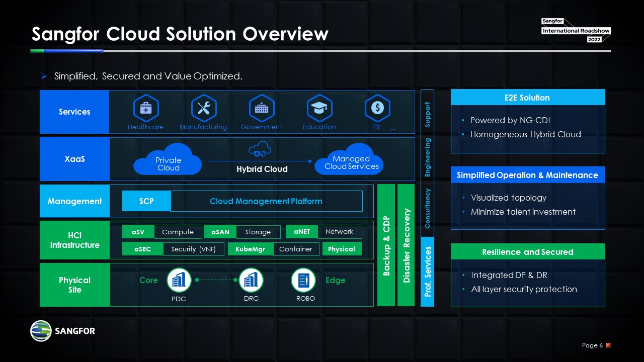Select the Services blue label block
644x362 pixels.
click(74, 112)
